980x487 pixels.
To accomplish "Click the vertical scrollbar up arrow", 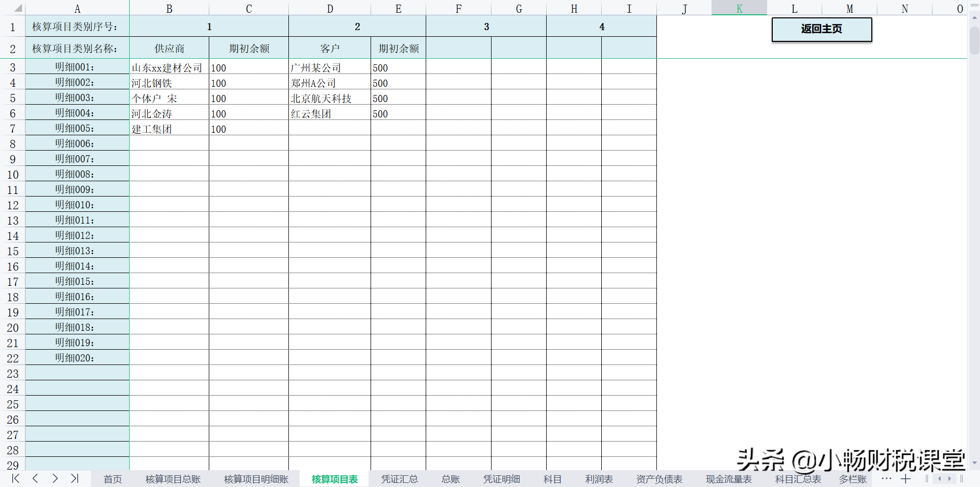I will tap(974, 17).
